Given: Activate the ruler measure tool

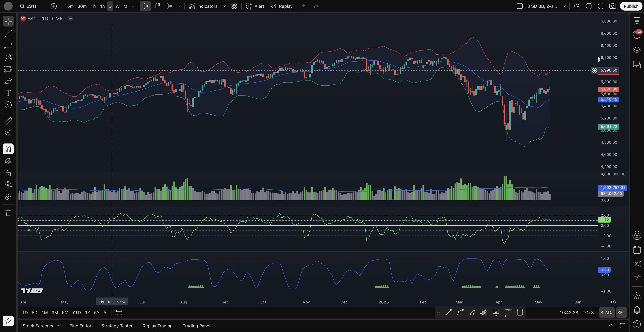Looking at the screenshot, I should pos(8,121).
